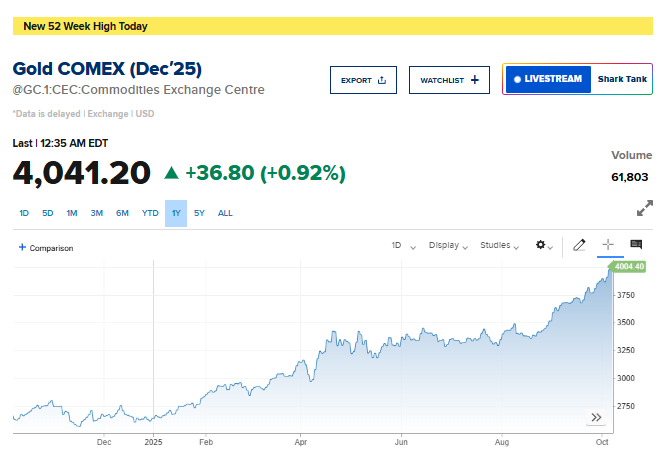Image resolution: width=660 pixels, height=451 pixels.
Task: Expand the chart to fullscreen
Action: tap(644, 209)
